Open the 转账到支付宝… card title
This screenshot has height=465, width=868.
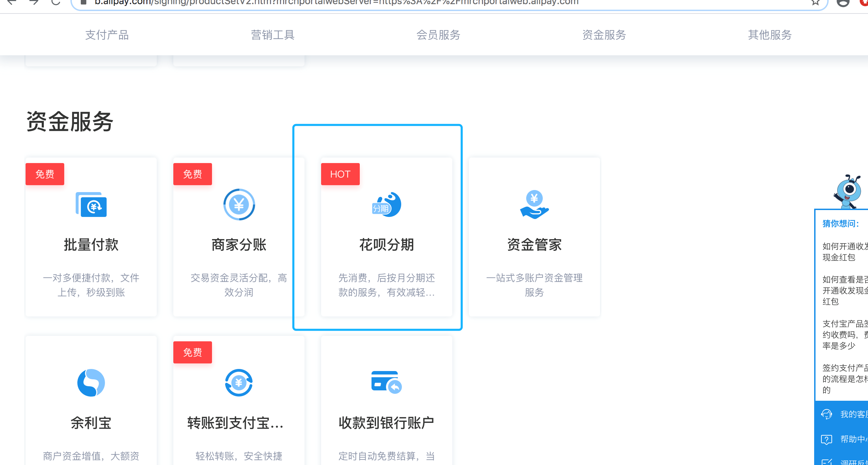click(235, 423)
